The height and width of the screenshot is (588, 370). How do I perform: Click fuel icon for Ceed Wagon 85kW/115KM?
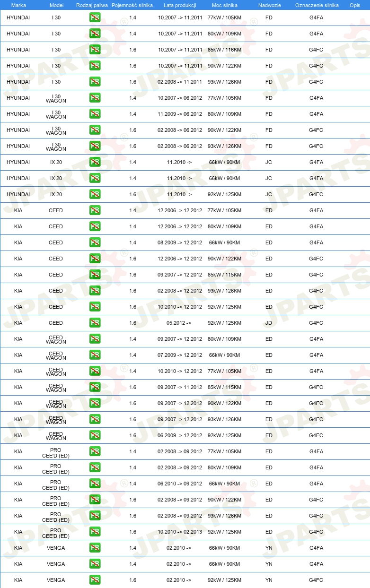(95, 388)
